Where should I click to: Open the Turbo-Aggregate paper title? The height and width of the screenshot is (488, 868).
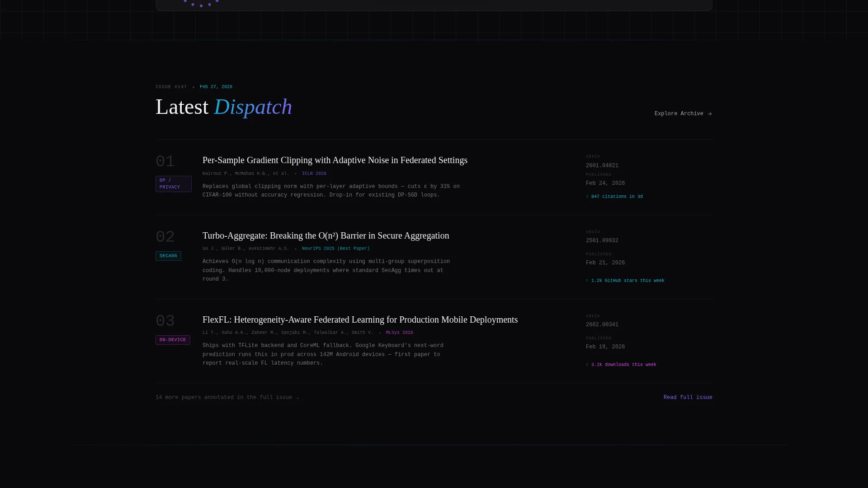(326, 235)
